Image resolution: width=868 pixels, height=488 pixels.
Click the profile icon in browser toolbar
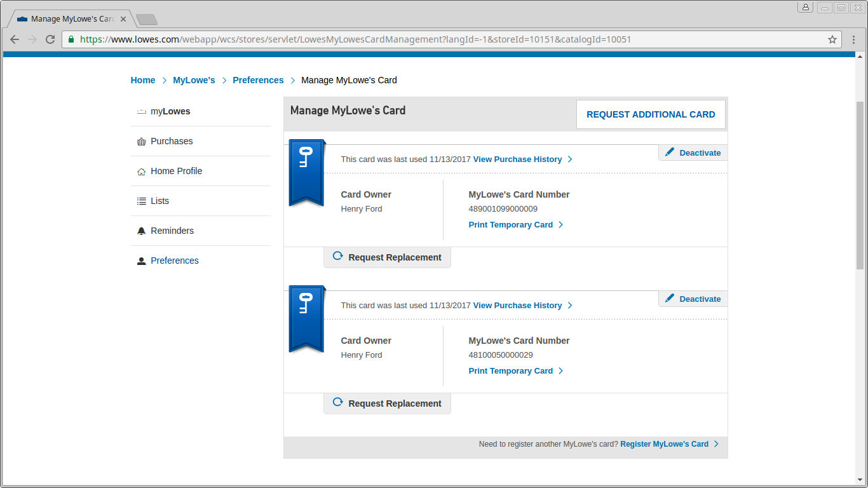coord(805,7)
